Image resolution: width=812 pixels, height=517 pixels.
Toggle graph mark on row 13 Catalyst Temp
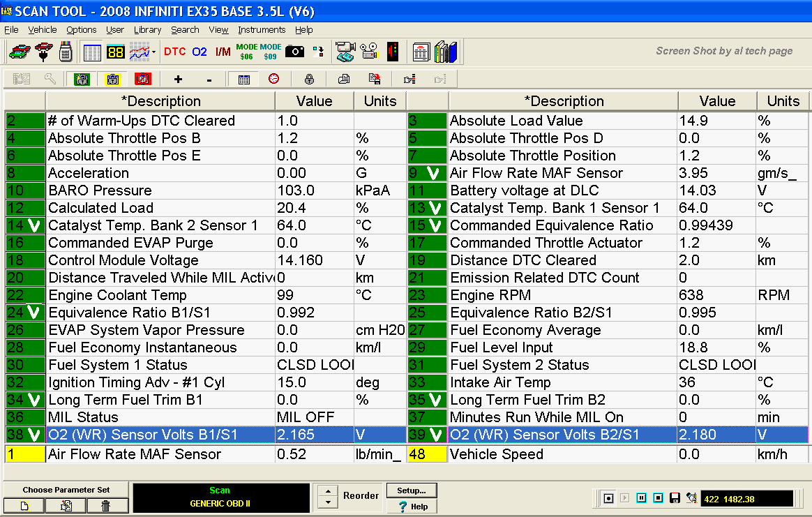(435, 208)
